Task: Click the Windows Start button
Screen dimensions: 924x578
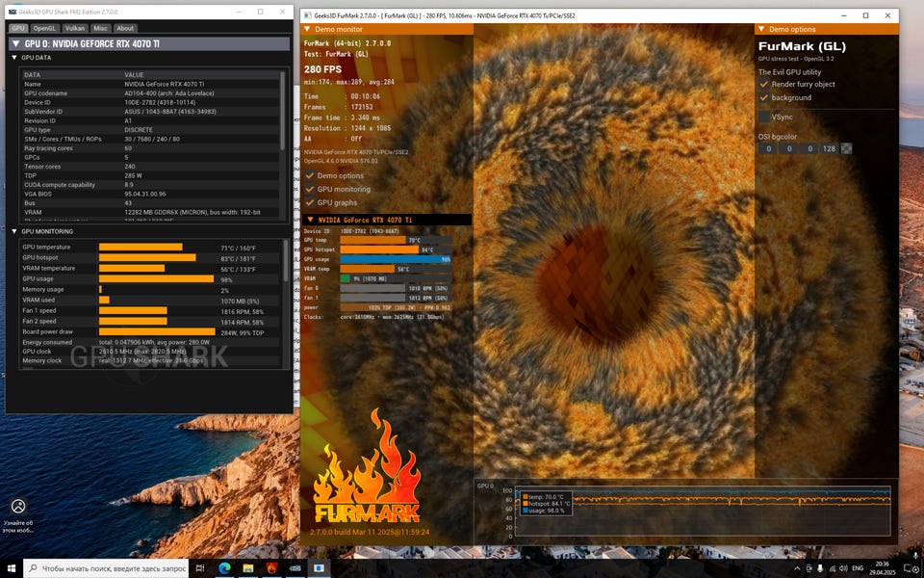Action: [x=11, y=568]
